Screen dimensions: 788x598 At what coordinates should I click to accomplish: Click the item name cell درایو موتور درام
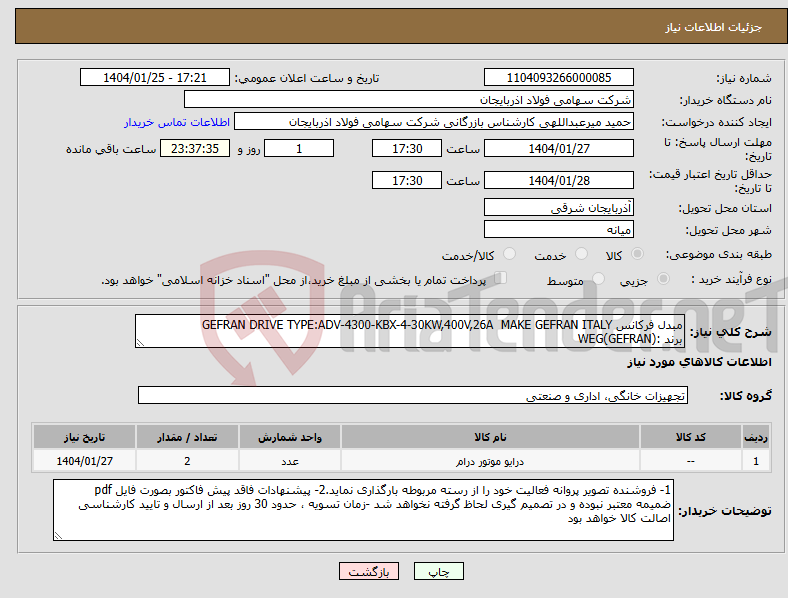pyautogui.click(x=490, y=461)
